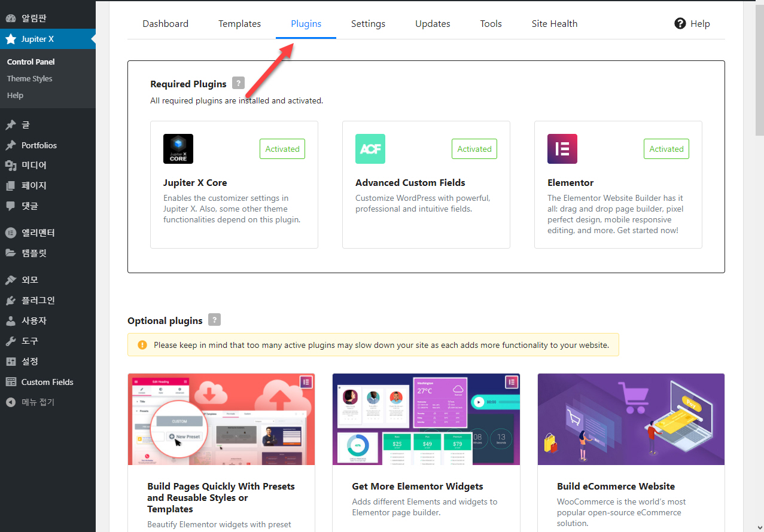Click Build eCommerce Website card thumbnail

click(631, 420)
